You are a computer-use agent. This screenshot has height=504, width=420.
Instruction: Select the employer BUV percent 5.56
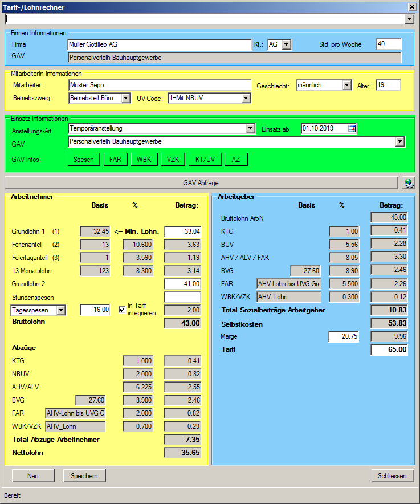[344, 245]
